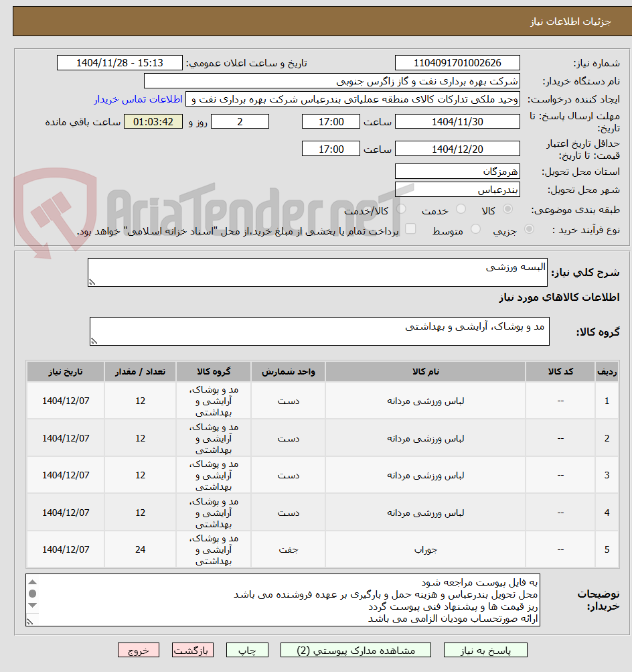This screenshot has height=672, width=632.
Task: Click the شهر field بندرعباس
Action: (x=457, y=190)
